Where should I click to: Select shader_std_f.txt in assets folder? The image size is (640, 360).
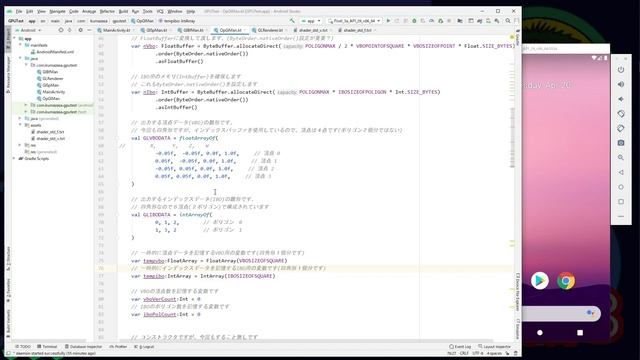click(48, 132)
